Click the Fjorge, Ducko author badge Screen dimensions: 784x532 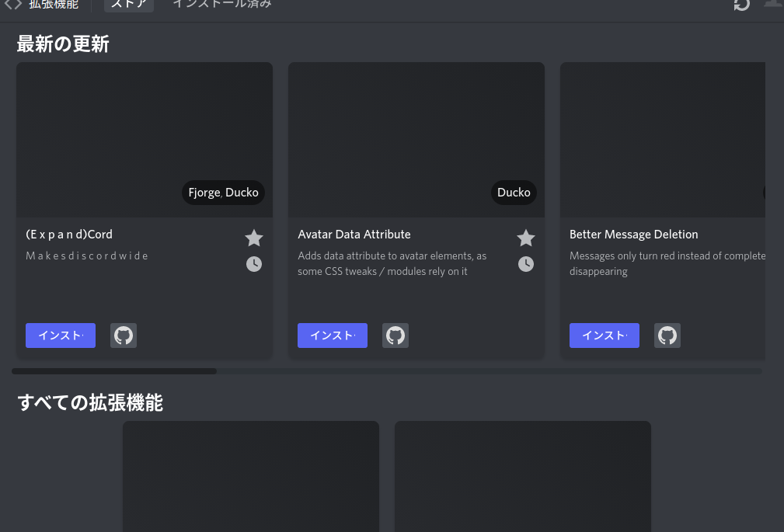(224, 193)
